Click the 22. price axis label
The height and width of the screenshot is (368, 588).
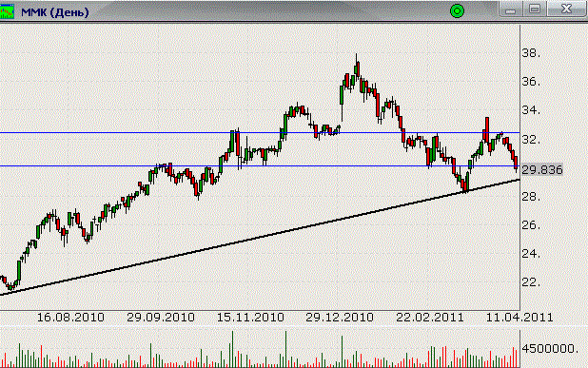pyautogui.click(x=531, y=282)
